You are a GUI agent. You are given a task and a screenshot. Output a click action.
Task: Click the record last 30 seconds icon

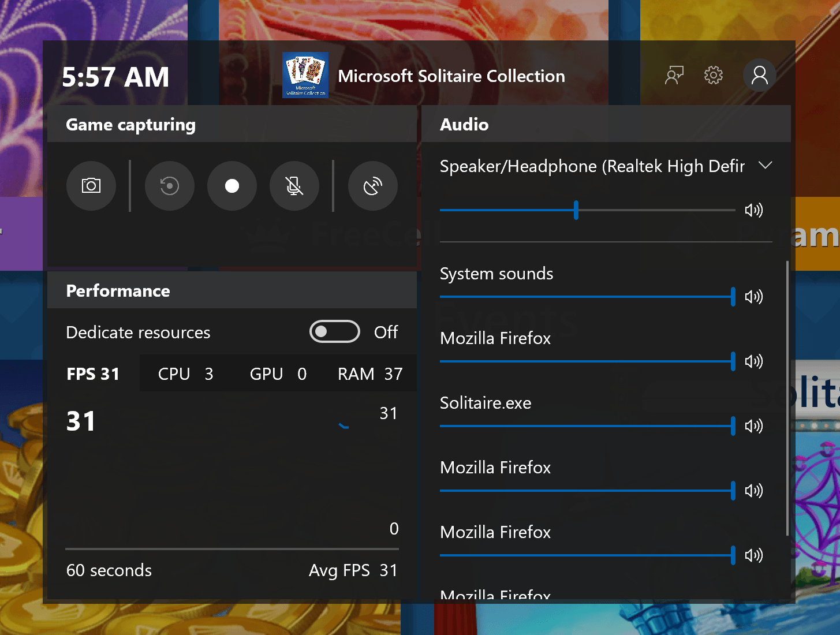[x=170, y=186]
